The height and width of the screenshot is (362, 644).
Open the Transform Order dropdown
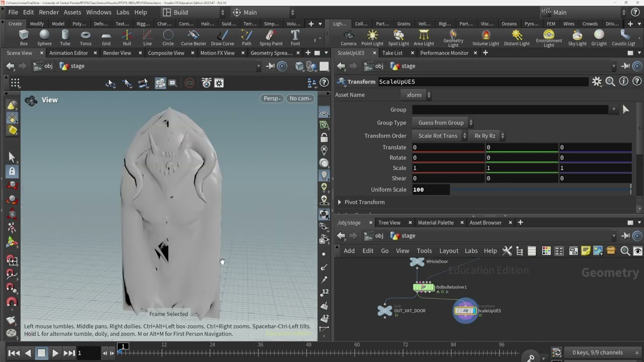point(440,136)
